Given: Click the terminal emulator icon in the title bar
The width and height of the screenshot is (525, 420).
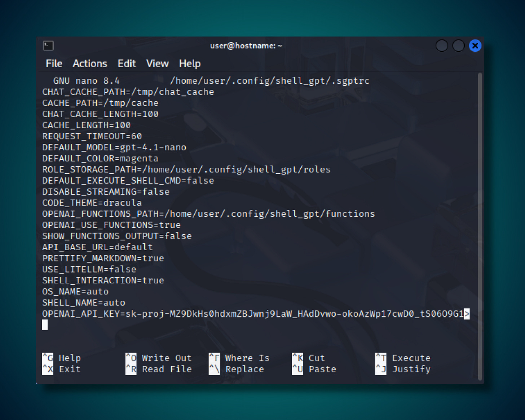Looking at the screenshot, I should coord(49,46).
